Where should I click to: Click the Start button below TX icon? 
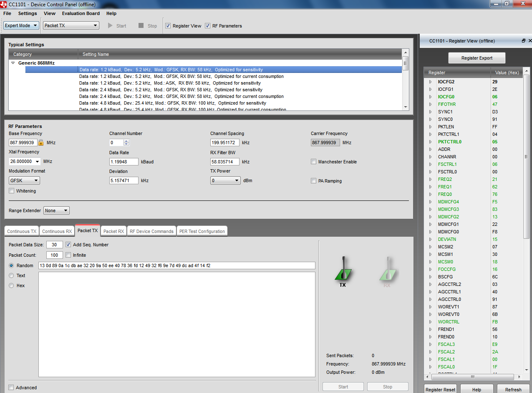pyautogui.click(x=343, y=387)
